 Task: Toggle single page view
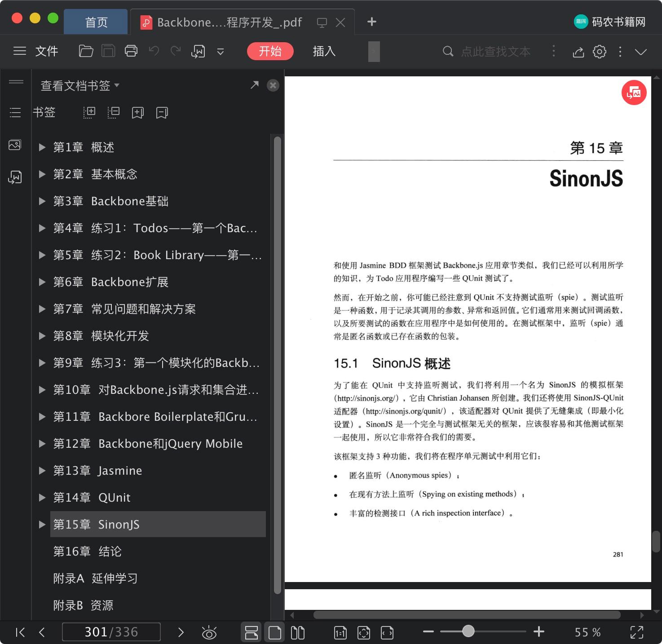(x=274, y=632)
